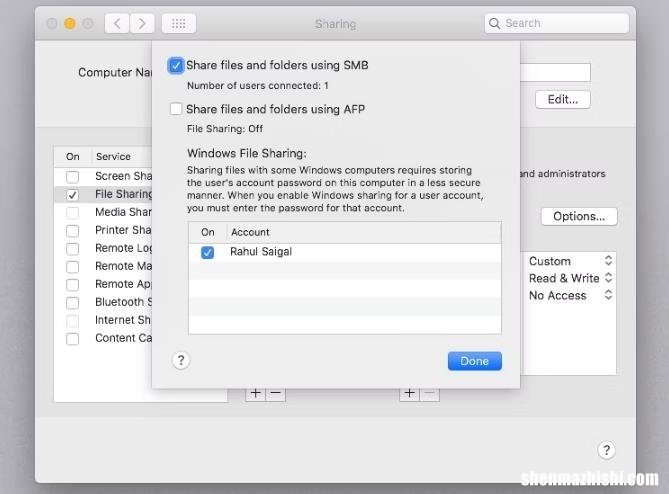Open the Sharing window help button
This screenshot has width=669, height=494.
pyautogui.click(x=606, y=450)
